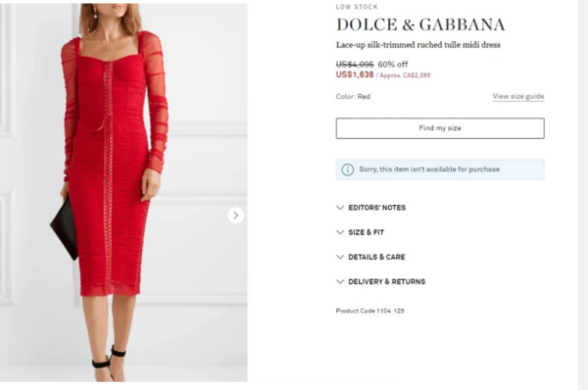Image resolution: width=588 pixels, height=390 pixels.
Task: Click the info icon in unavailable notice
Action: (347, 170)
